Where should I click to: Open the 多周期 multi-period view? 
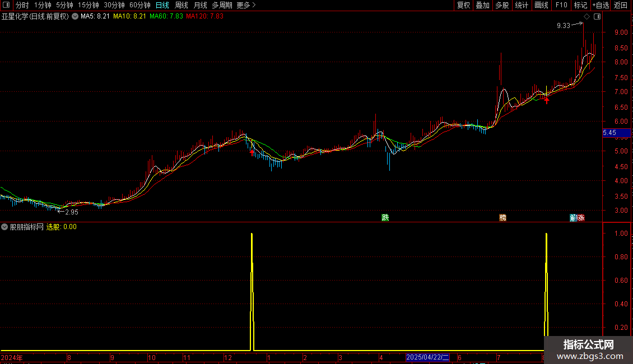[x=222, y=5]
